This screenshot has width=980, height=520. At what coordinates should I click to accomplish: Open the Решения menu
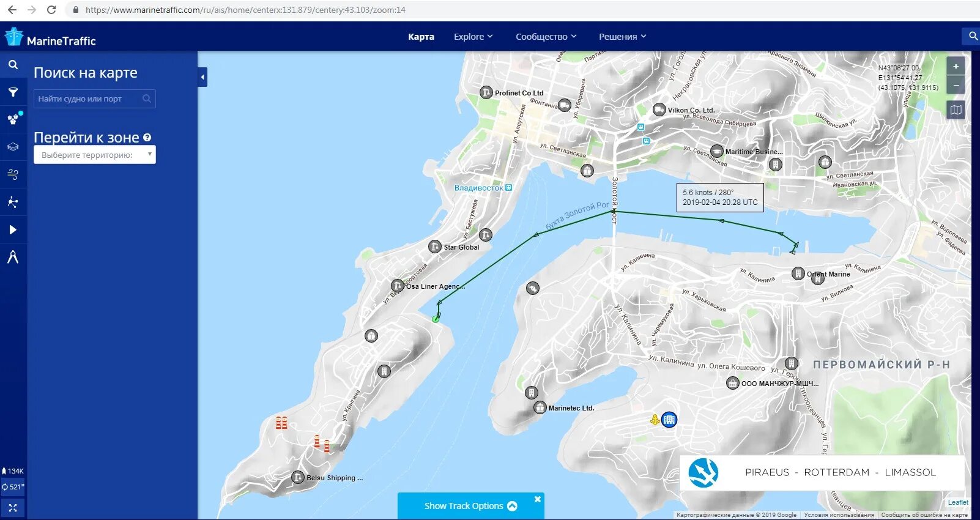tap(622, 37)
